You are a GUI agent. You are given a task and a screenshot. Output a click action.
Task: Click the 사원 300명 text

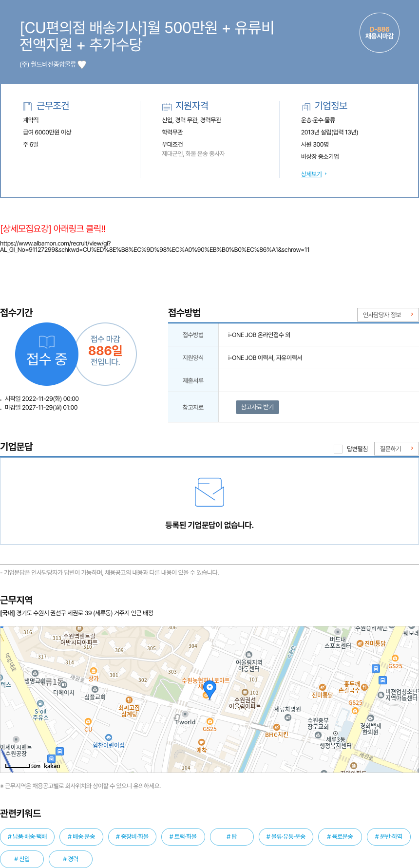point(315,145)
